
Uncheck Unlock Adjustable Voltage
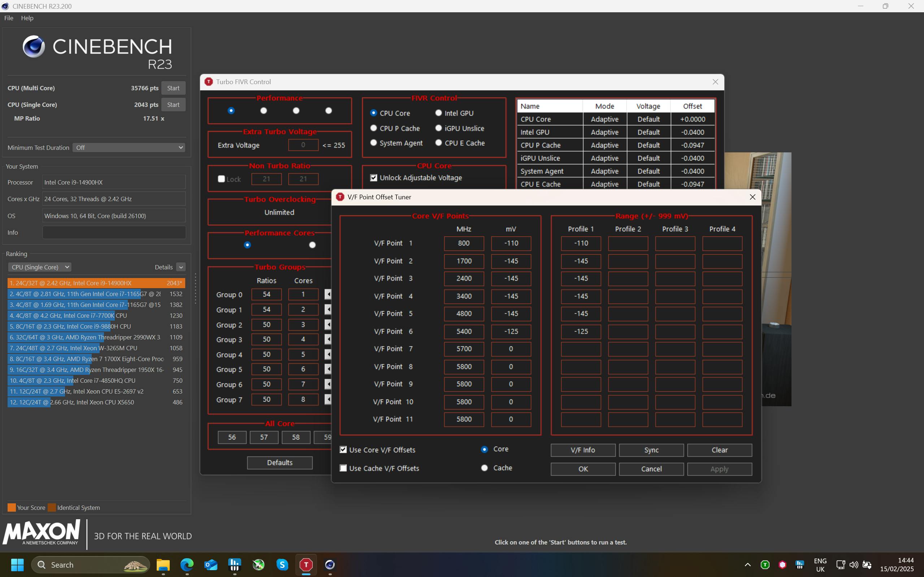(373, 178)
